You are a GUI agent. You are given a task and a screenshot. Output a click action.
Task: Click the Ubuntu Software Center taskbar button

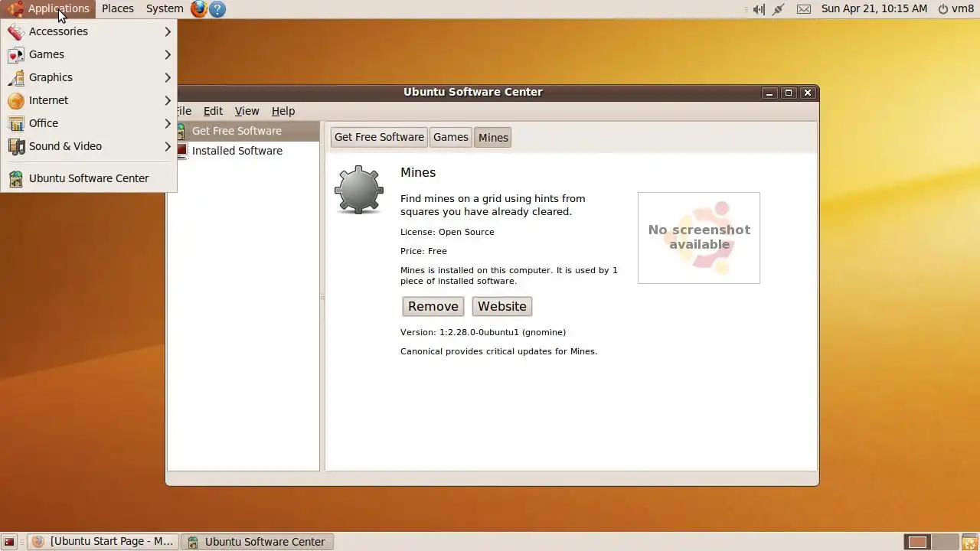tap(258, 542)
